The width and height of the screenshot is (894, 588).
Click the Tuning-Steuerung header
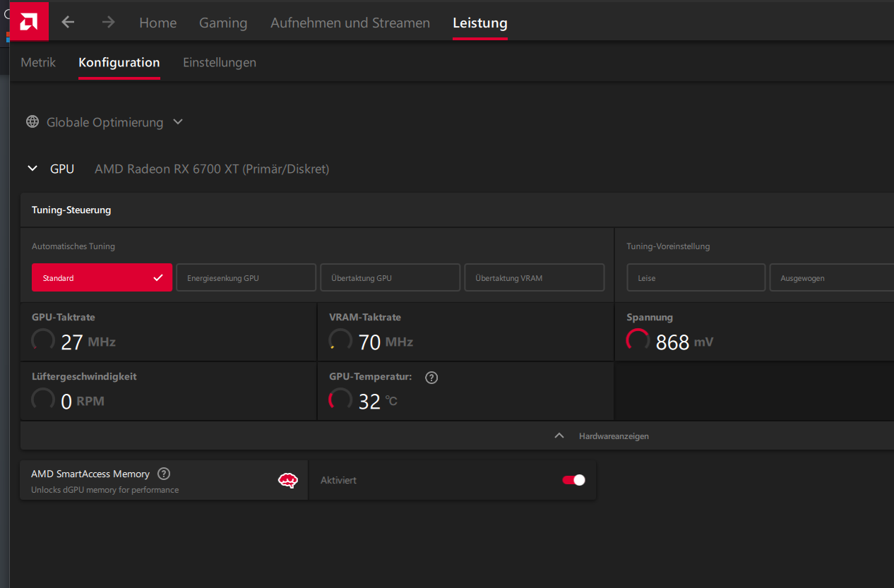click(x=71, y=210)
